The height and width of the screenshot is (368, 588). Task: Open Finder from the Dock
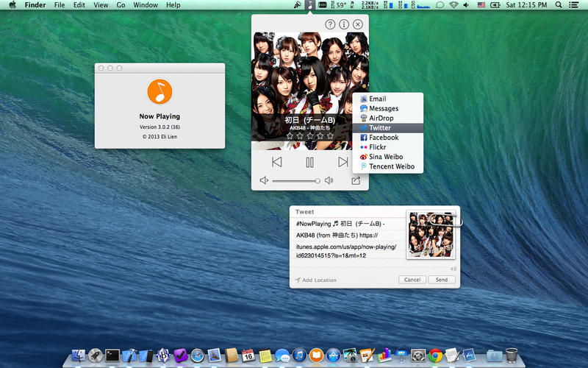pyautogui.click(x=79, y=355)
